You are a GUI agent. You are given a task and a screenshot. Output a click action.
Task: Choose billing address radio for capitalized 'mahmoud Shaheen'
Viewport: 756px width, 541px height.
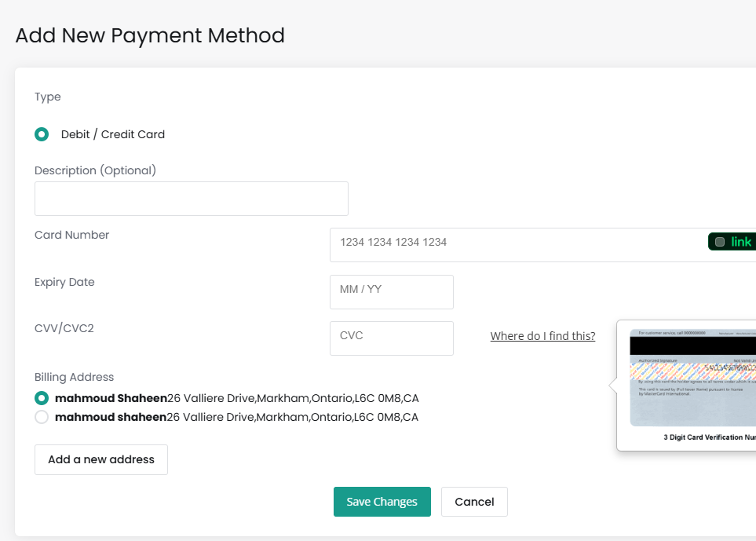[42, 398]
